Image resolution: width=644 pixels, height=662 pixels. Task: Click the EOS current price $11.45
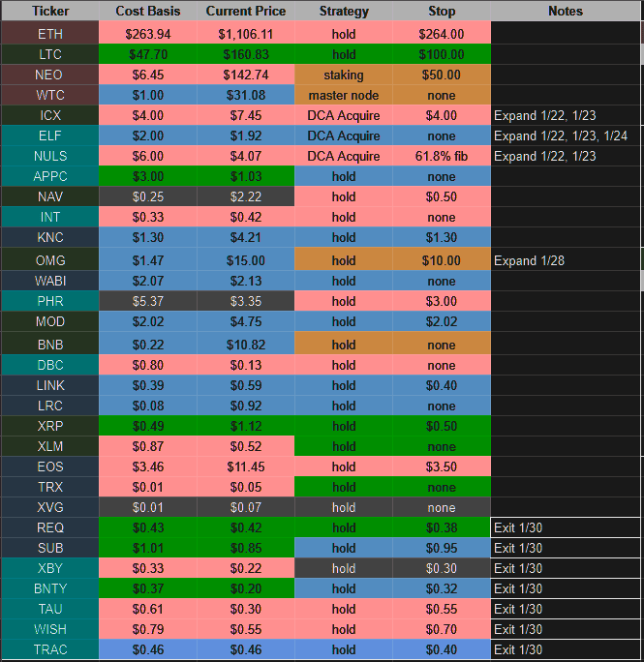246,466
